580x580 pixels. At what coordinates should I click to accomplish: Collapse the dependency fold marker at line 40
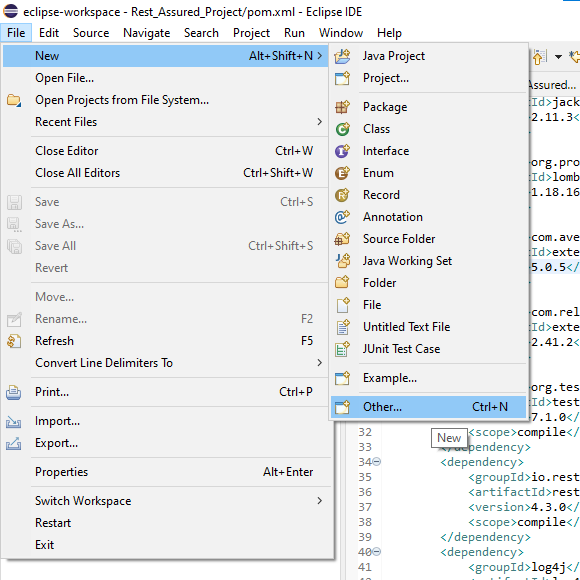376,552
